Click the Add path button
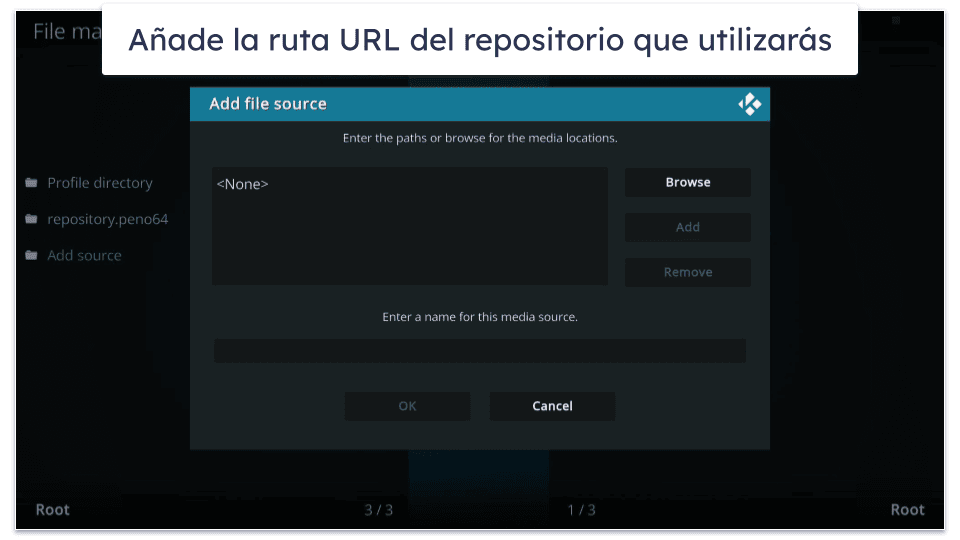 click(688, 227)
